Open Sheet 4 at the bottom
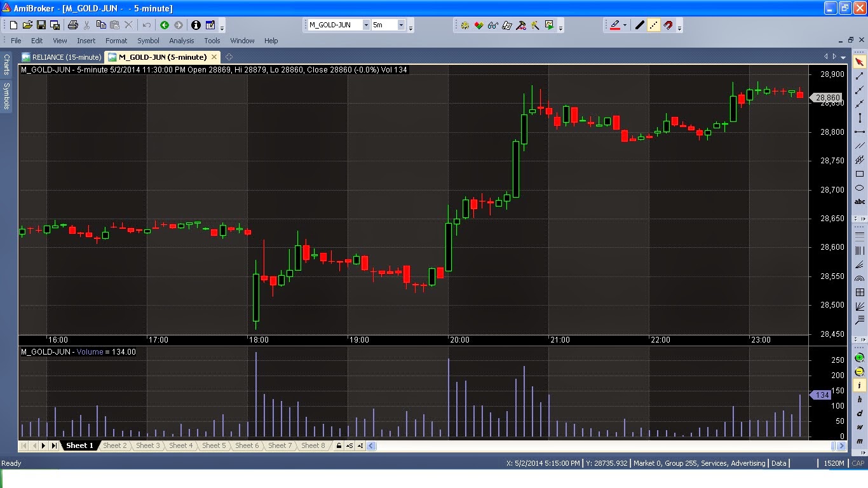 [181, 445]
